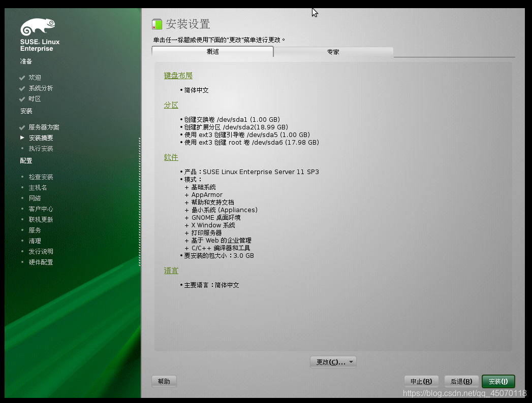The width and height of the screenshot is (532, 403).
Task: Click the 中止(R) button
Action: (421, 381)
